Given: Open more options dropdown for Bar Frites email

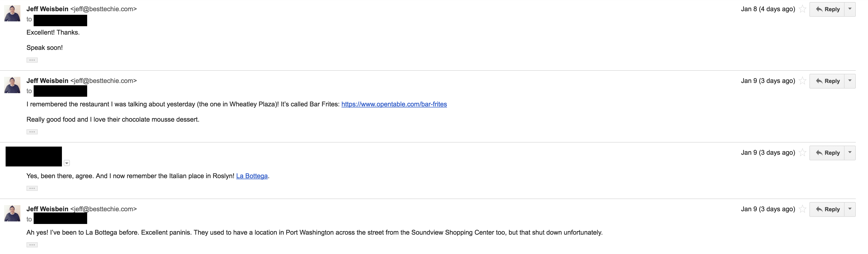Looking at the screenshot, I should 850,81.
